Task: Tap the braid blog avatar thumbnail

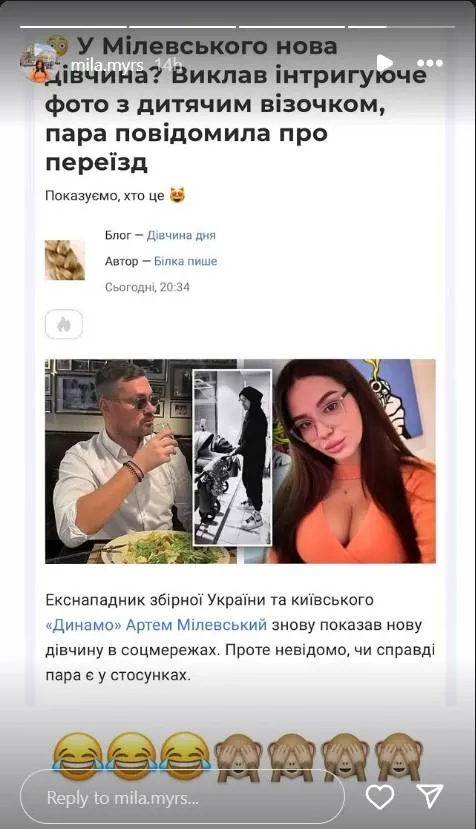Action: [65, 260]
